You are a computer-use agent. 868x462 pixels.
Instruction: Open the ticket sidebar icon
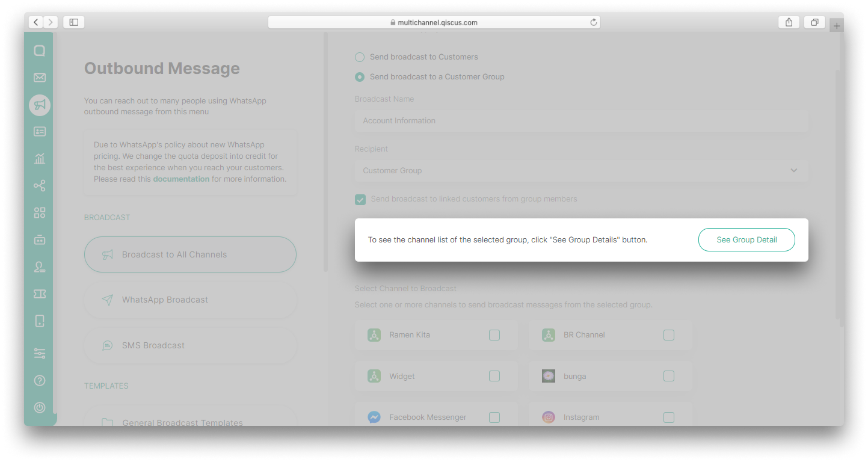pyautogui.click(x=40, y=294)
